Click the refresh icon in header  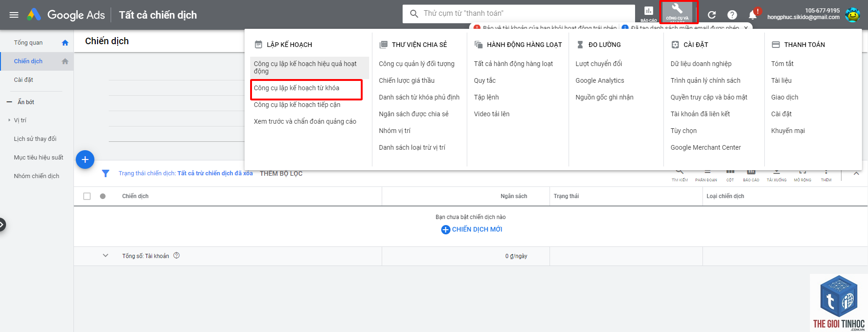711,15
